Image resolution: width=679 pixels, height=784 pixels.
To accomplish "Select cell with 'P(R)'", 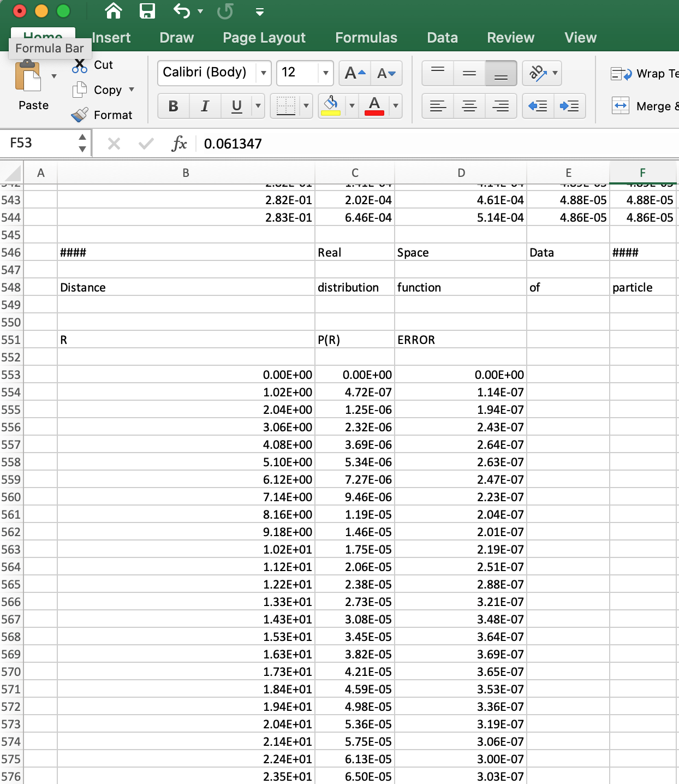I will pyautogui.click(x=355, y=340).
